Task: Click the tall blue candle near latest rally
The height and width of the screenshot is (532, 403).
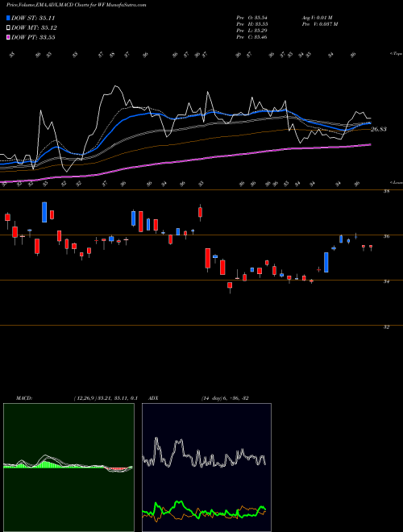Action: (326, 262)
